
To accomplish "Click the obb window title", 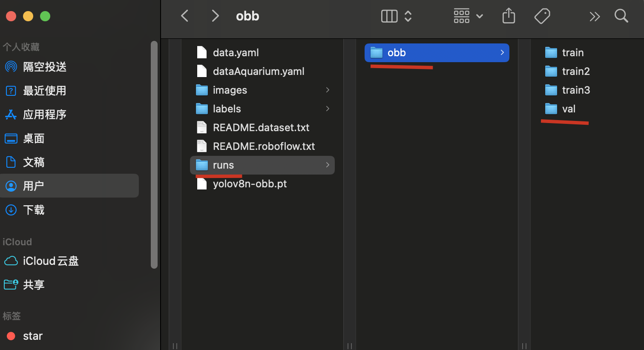I will coord(247,16).
